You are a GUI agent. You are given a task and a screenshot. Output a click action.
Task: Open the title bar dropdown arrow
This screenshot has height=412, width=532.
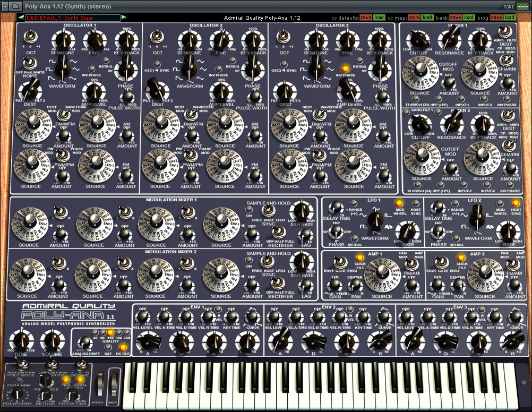pyautogui.click(x=5, y=6)
